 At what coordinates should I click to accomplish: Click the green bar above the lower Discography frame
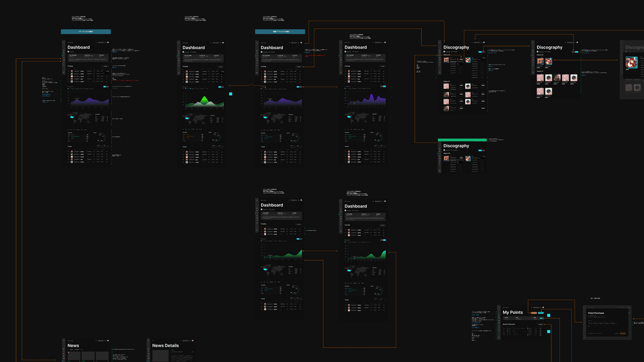click(462, 140)
